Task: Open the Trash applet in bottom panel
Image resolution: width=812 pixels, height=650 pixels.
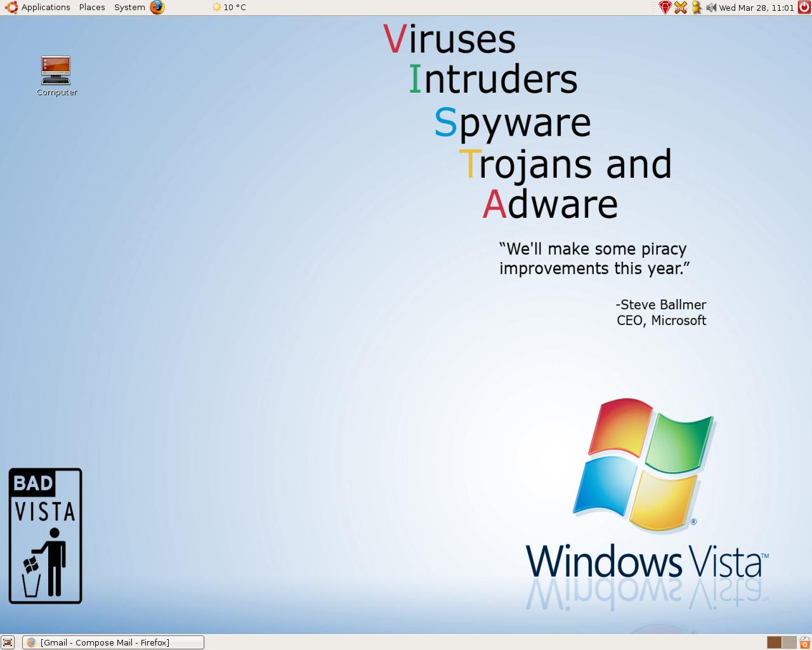Action: click(x=804, y=642)
